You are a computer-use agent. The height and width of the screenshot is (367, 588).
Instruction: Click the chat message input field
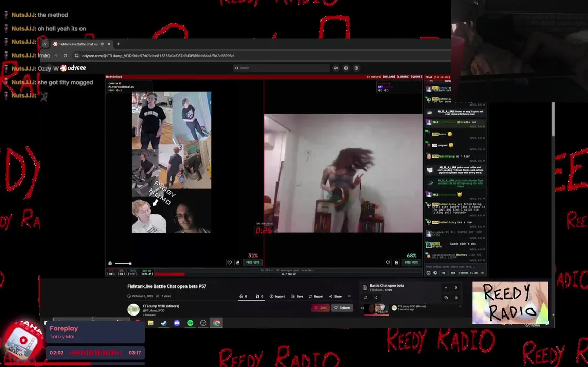pyautogui.click(x=455, y=267)
